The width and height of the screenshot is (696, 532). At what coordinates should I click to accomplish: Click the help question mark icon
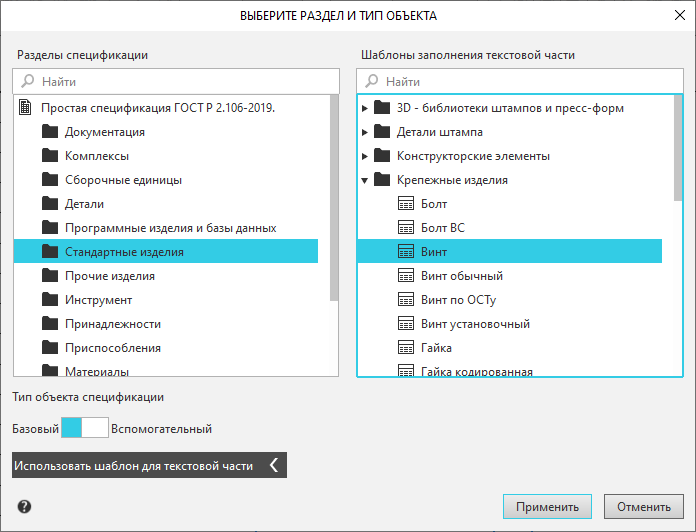[x=24, y=506]
